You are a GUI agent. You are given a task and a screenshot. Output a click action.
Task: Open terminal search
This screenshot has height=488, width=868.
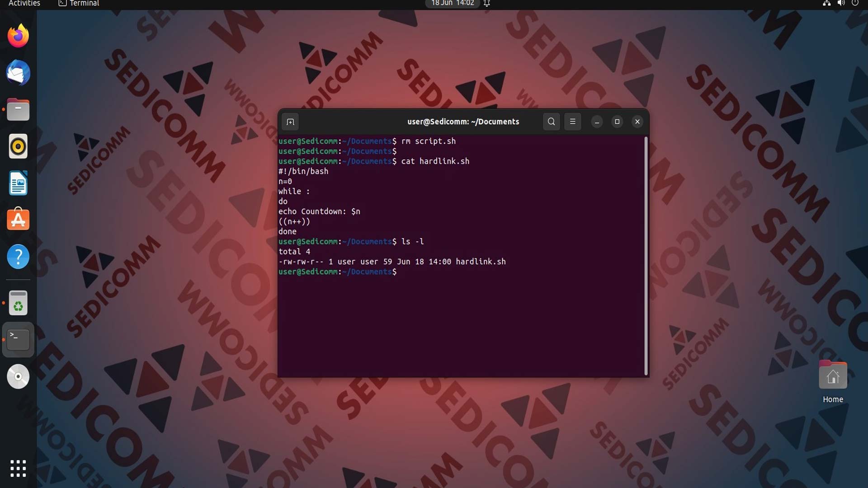(x=551, y=122)
